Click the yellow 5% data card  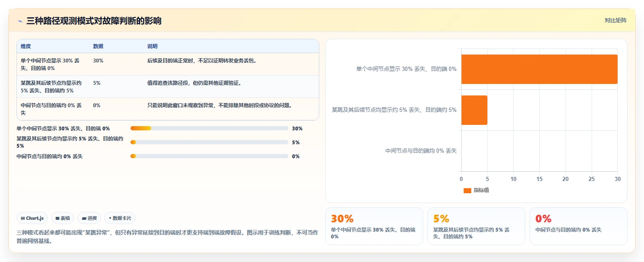click(476, 226)
